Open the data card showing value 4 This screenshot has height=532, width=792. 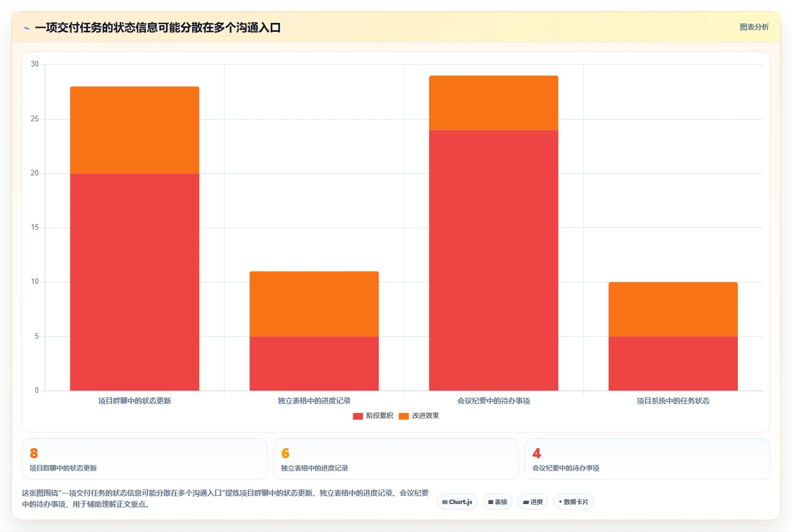[x=647, y=459]
